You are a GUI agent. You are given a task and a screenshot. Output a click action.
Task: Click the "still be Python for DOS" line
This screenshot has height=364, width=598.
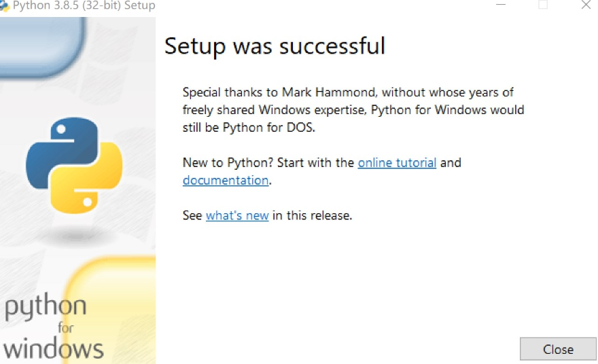pyautogui.click(x=249, y=127)
